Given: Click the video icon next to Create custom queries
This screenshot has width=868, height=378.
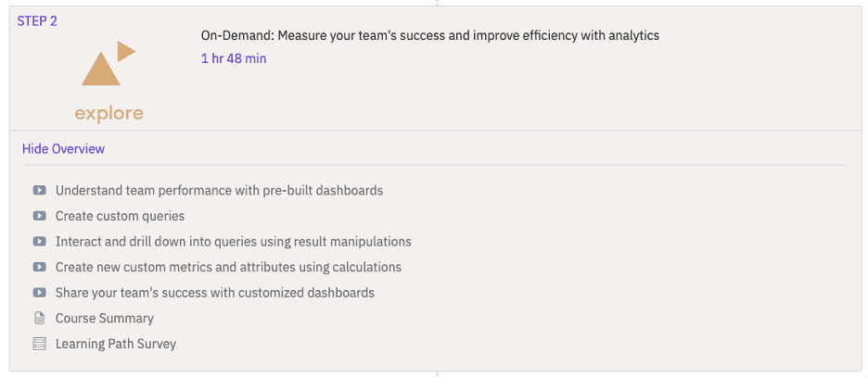Looking at the screenshot, I should tap(39, 216).
